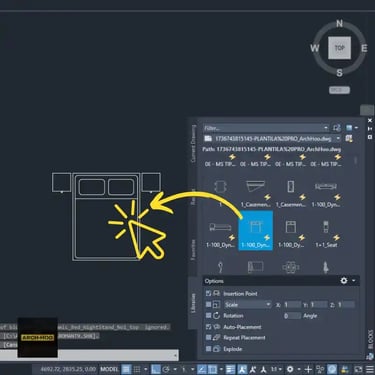Click the browse block library icon
The width and height of the screenshot is (375, 375).
pos(349,138)
